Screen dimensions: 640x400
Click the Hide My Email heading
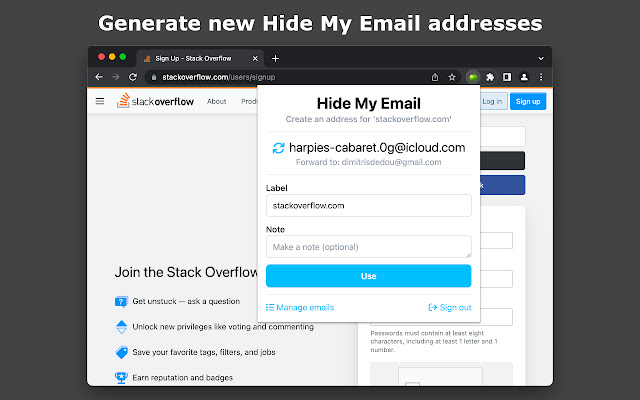(369, 103)
